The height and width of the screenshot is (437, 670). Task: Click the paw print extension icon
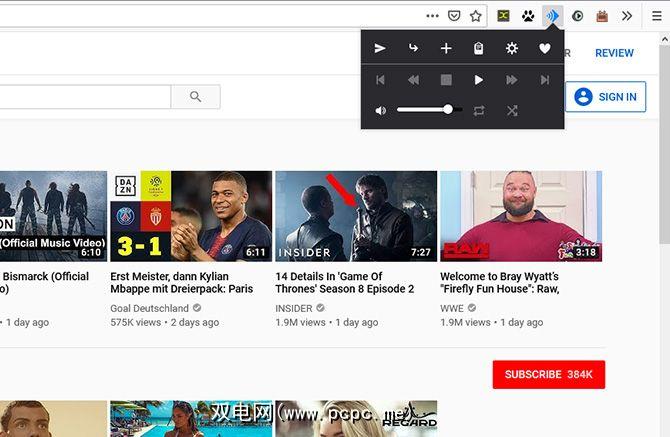(528, 16)
